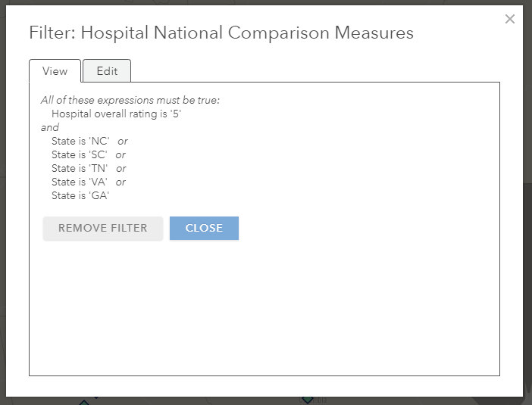Click the 'or' following the SC expression
532x405 pixels.
(x=120, y=154)
